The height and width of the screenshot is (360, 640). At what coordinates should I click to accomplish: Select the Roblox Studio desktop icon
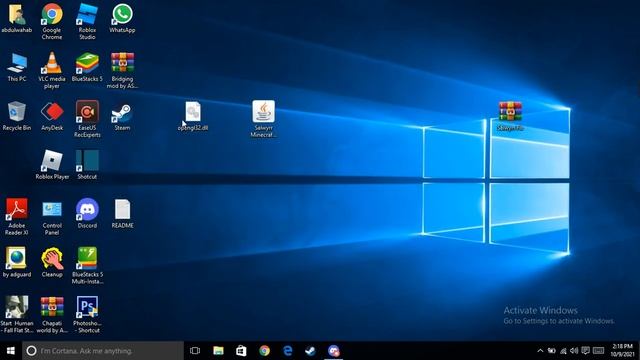[87, 14]
